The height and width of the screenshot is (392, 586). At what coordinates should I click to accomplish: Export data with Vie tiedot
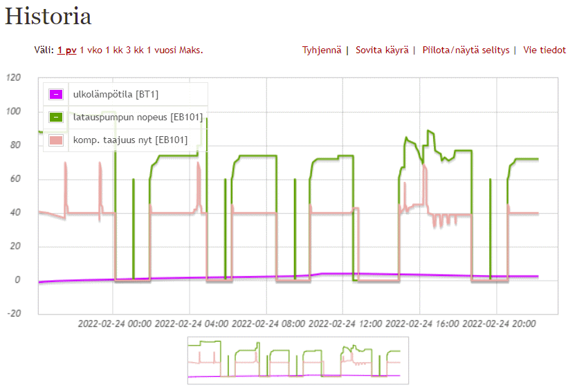click(x=544, y=50)
